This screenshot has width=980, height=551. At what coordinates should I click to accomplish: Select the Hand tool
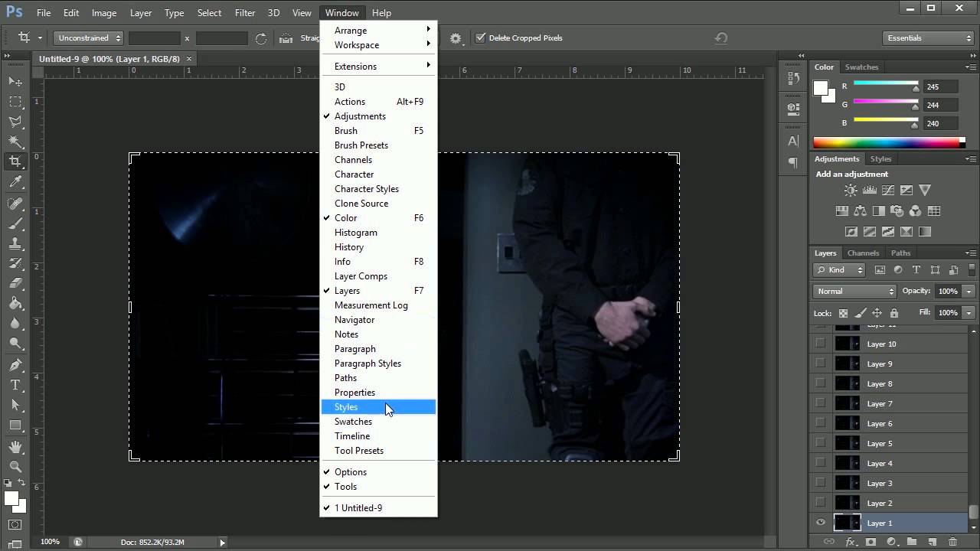coord(15,447)
